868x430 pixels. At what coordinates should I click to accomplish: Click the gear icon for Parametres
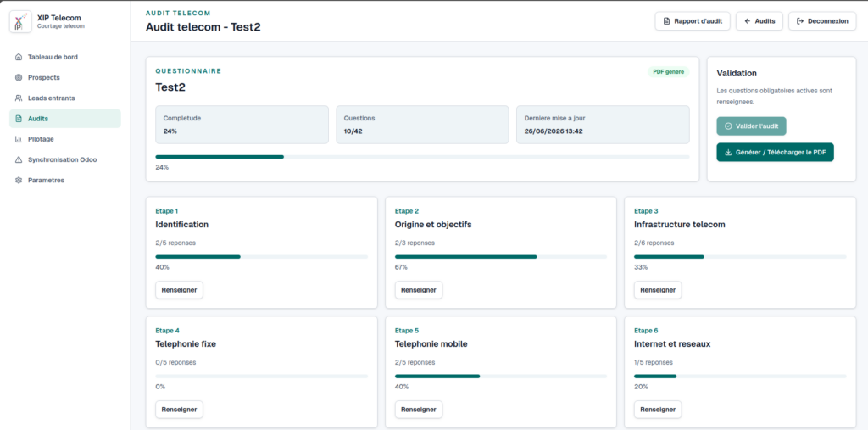tap(19, 180)
